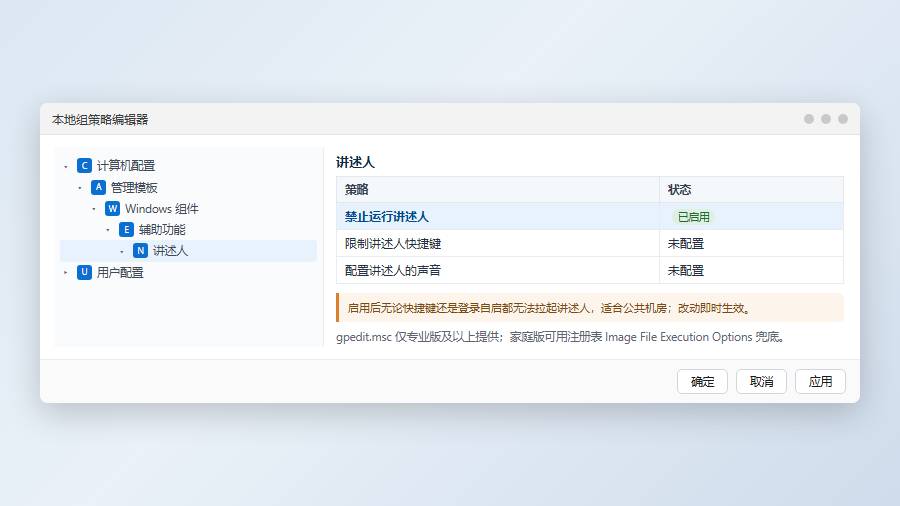The height and width of the screenshot is (506, 900).
Task: Click the gpedit.msc footnote text
Action: pyautogui.click(x=560, y=337)
